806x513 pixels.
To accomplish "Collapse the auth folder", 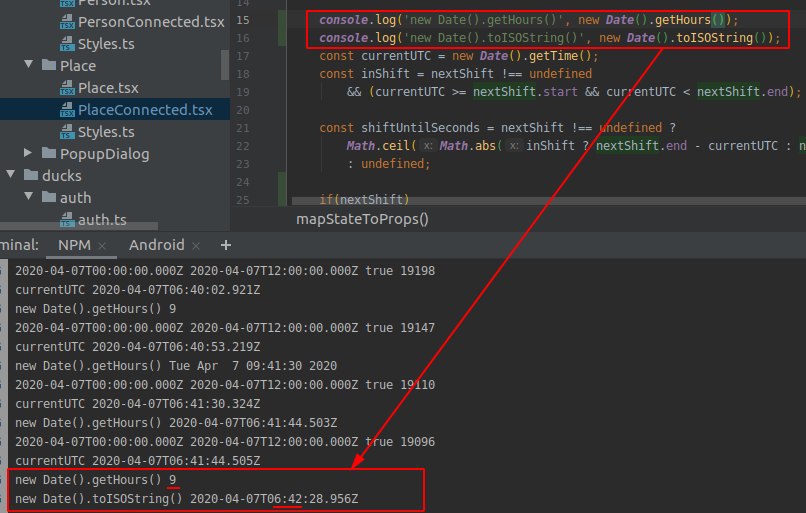I will [x=29, y=197].
